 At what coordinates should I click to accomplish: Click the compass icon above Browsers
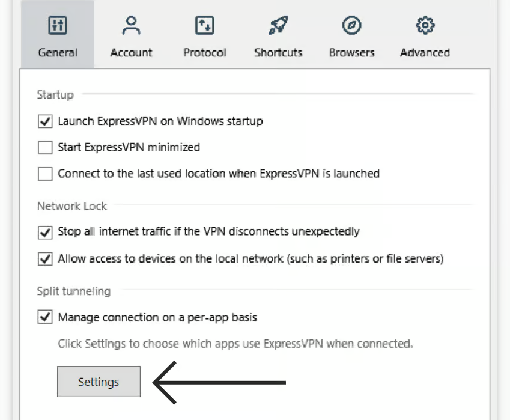tap(351, 25)
